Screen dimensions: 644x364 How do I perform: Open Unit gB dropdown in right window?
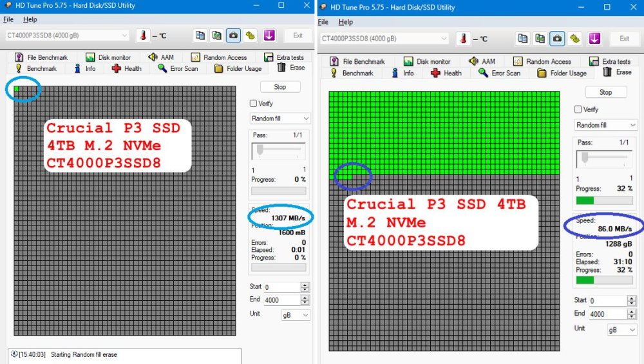(x=622, y=330)
